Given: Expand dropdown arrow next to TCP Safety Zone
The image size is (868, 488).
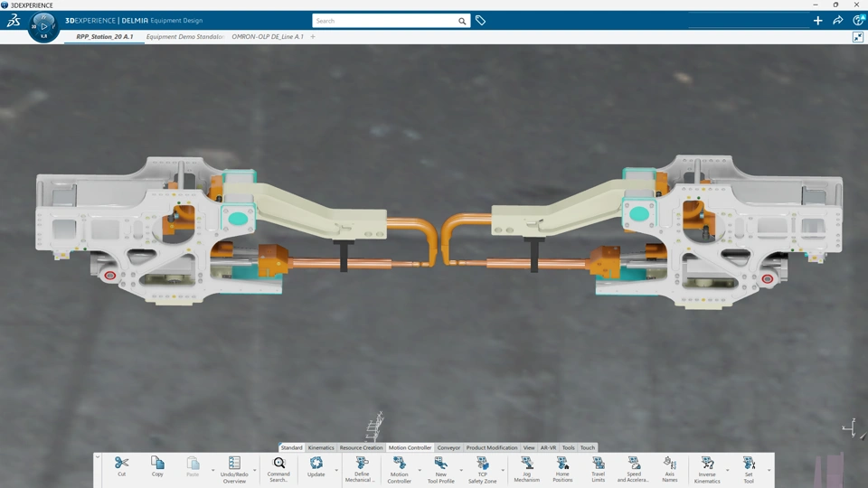Looking at the screenshot, I should click(x=503, y=470).
